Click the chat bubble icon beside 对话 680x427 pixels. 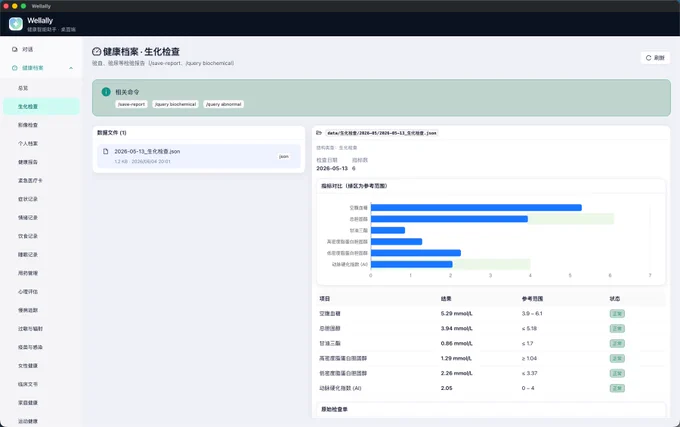point(15,49)
